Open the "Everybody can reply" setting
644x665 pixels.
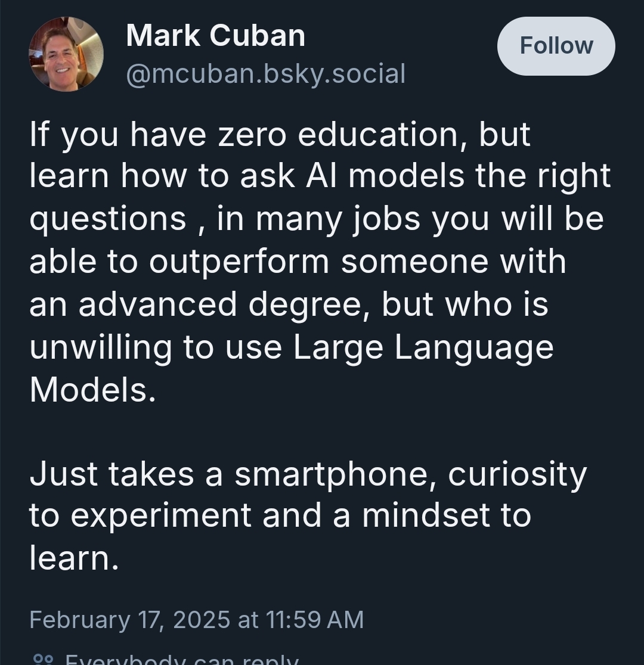(181, 659)
